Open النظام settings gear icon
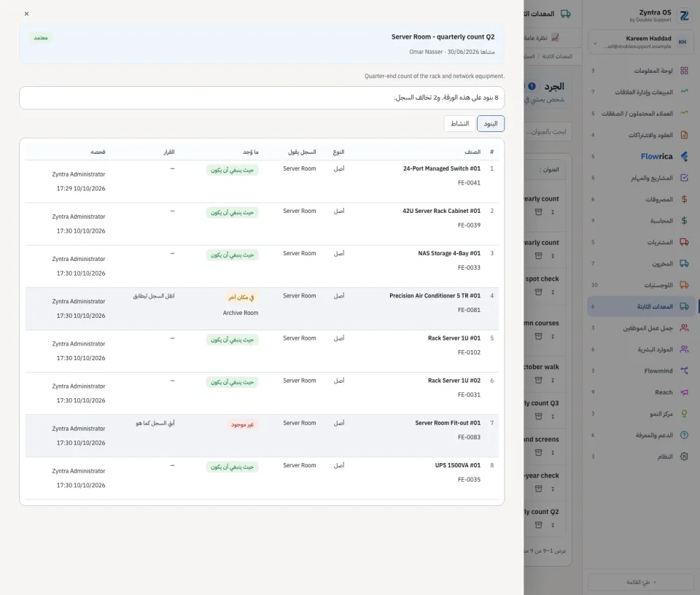This screenshot has height=595, width=700. [684, 456]
